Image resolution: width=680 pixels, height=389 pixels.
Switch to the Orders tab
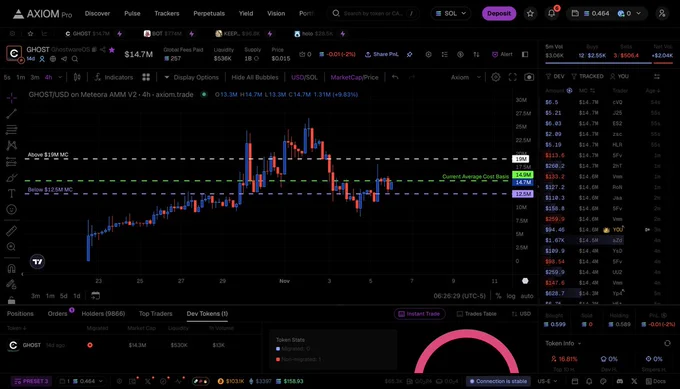[x=57, y=314]
